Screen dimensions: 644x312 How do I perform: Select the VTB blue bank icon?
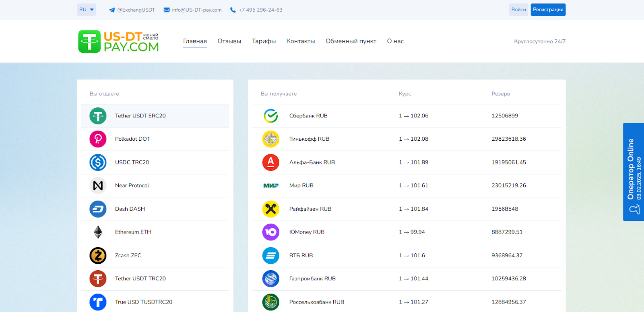click(x=271, y=255)
